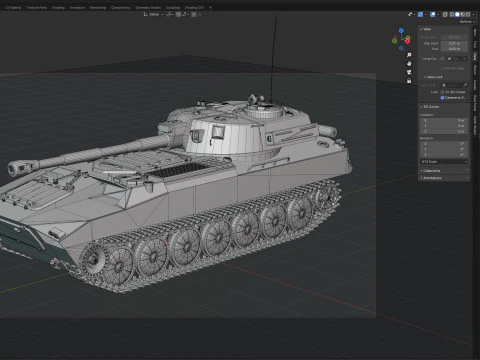This screenshot has width=480, height=360.
Task: Click the blue Z axis on navigation gizmo
Action: pos(401,30)
